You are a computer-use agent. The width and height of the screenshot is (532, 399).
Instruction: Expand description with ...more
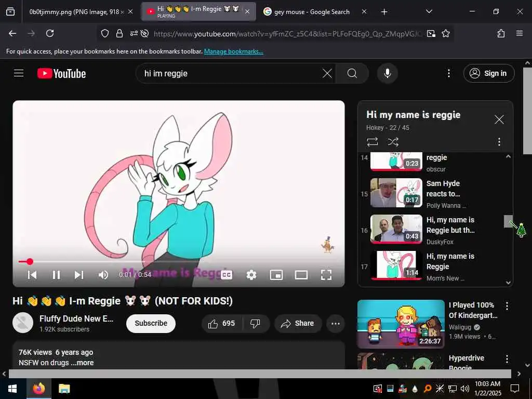(82, 363)
